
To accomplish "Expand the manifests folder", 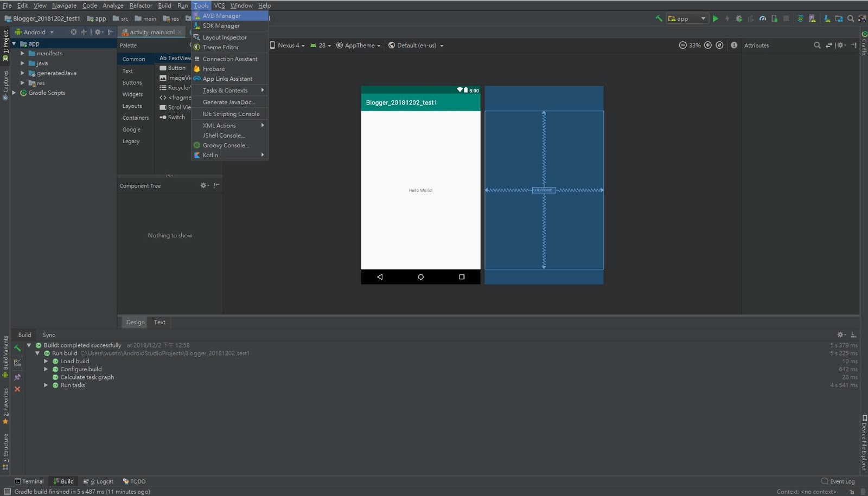I will click(22, 54).
